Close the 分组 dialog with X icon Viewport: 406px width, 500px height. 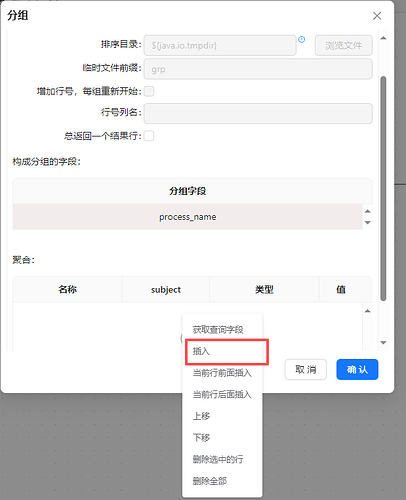[377, 16]
